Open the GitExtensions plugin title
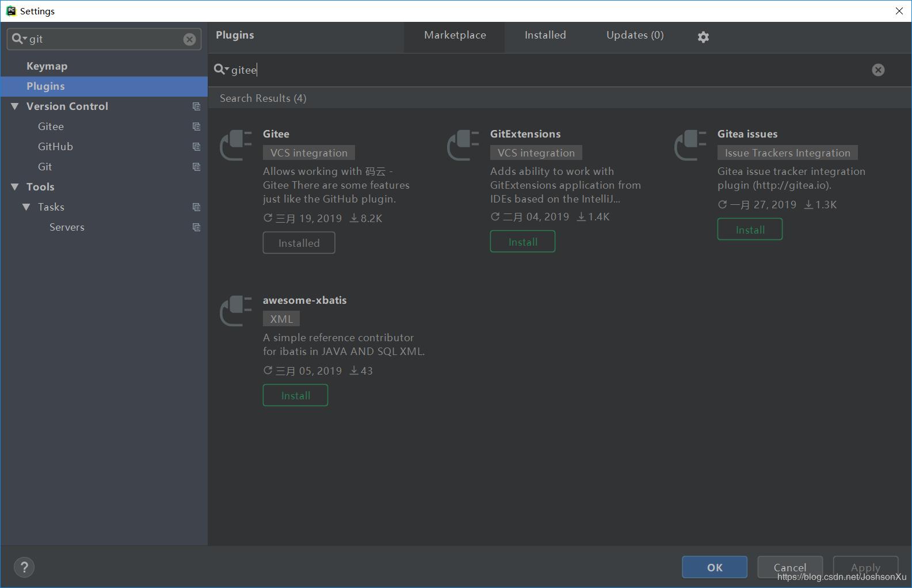 (x=525, y=134)
